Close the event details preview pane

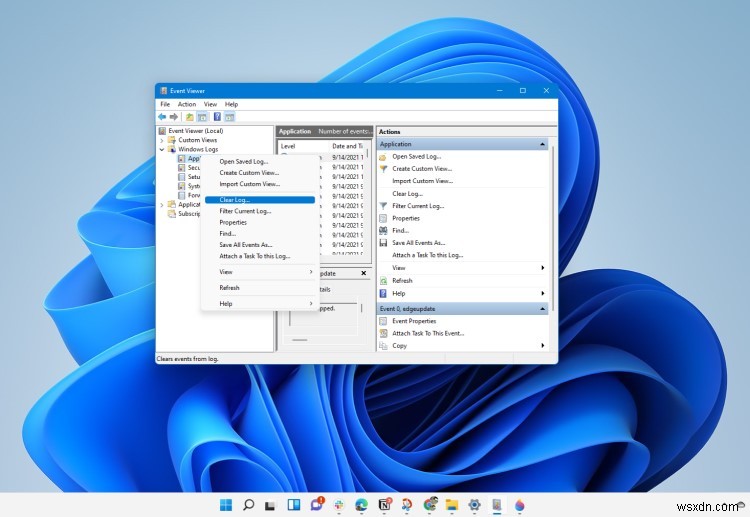point(364,274)
